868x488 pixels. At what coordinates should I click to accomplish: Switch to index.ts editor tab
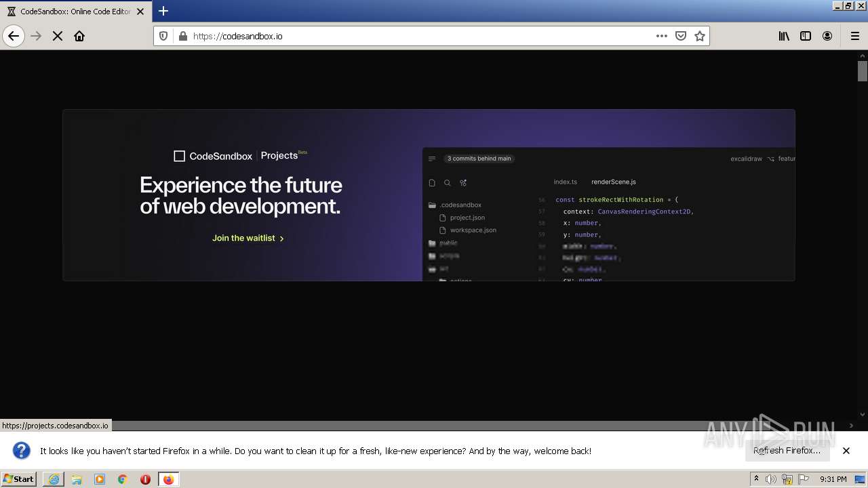(565, 182)
